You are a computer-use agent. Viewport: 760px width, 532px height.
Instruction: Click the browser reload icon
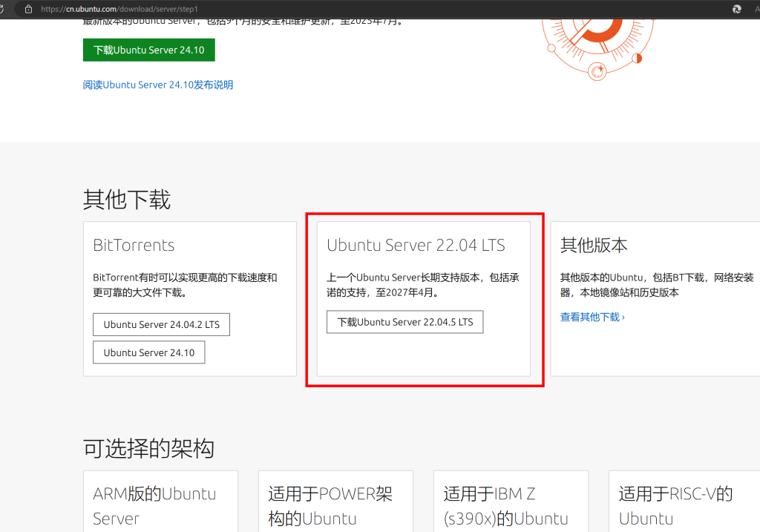(1, 9)
